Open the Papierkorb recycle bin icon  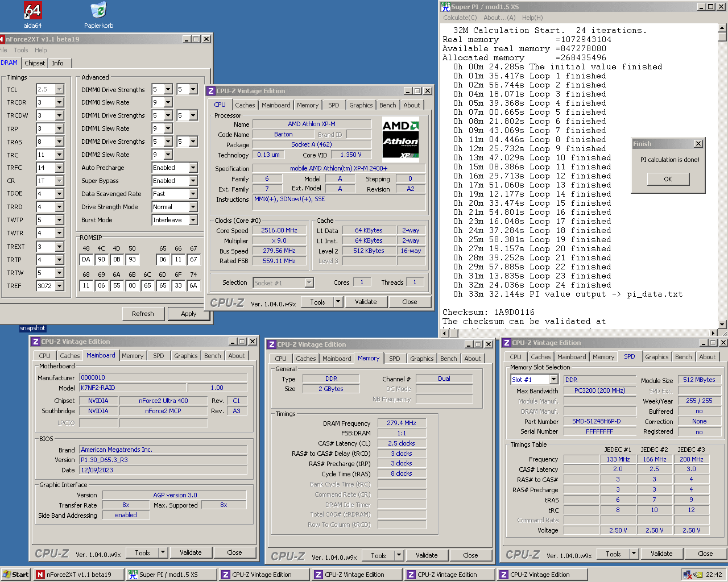coord(98,11)
